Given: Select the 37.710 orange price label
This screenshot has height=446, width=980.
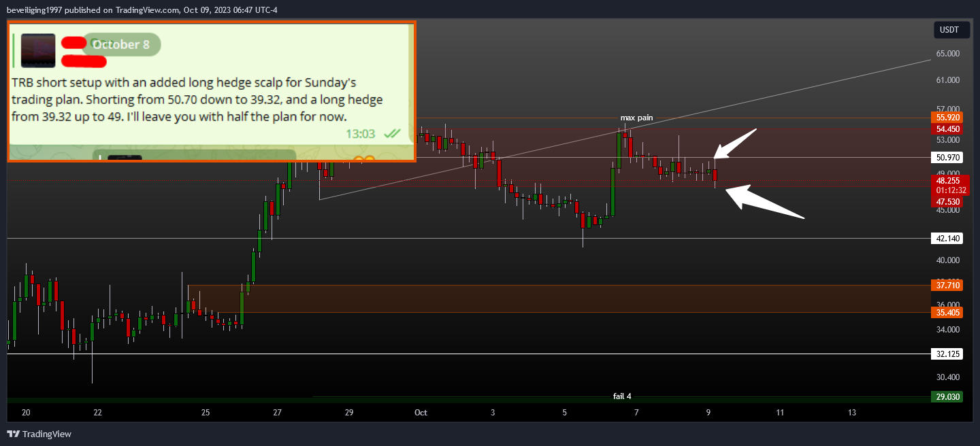Looking at the screenshot, I should 948,286.
